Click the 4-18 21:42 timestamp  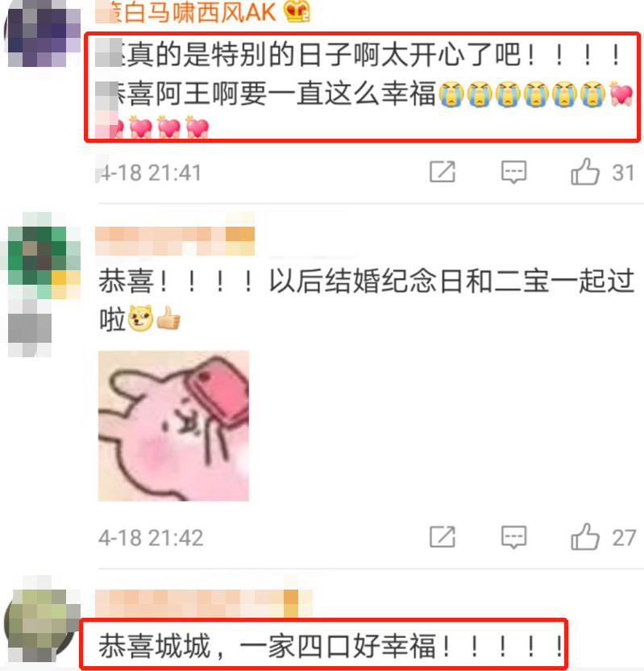[x=151, y=538]
